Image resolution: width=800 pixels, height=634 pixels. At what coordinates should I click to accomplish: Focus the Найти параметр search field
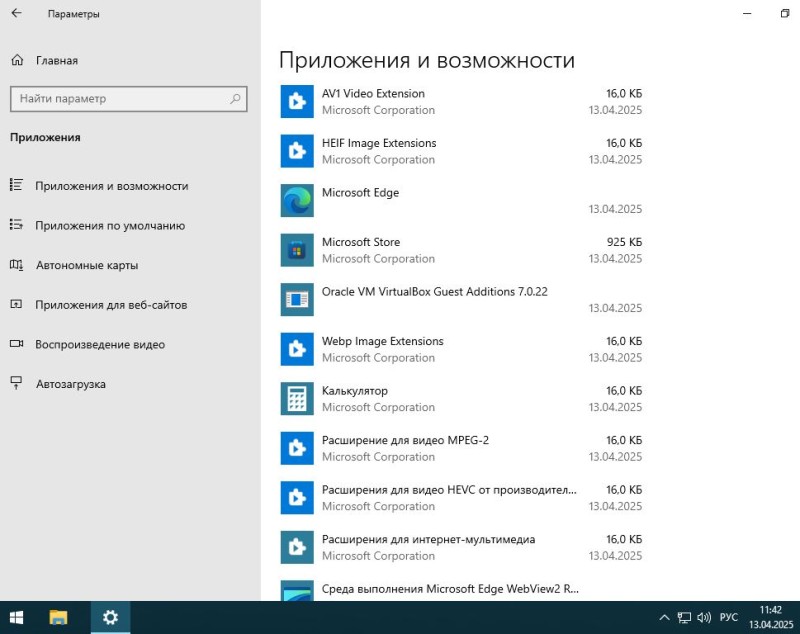pos(129,98)
